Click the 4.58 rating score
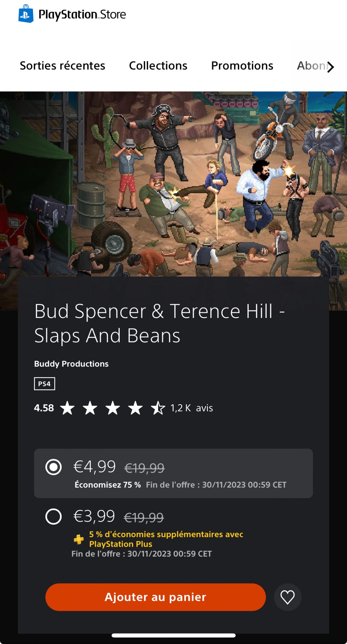The width and height of the screenshot is (347, 644). pos(44,408)
